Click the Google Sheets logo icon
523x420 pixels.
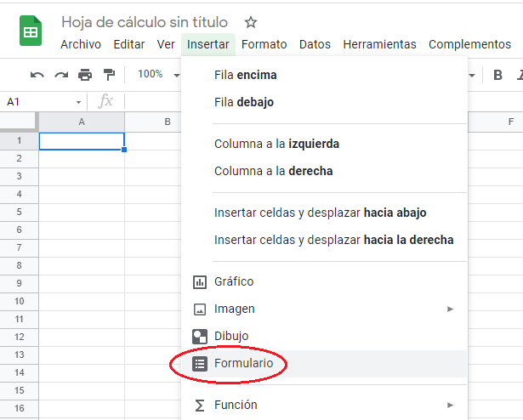click(x=31, y=33)
